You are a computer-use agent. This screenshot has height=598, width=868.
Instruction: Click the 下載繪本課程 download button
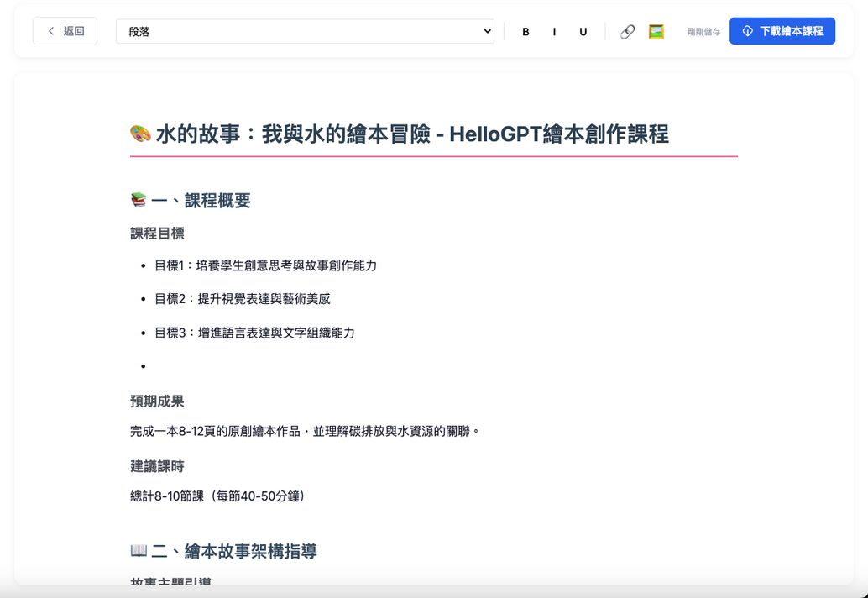pos(782,31)
